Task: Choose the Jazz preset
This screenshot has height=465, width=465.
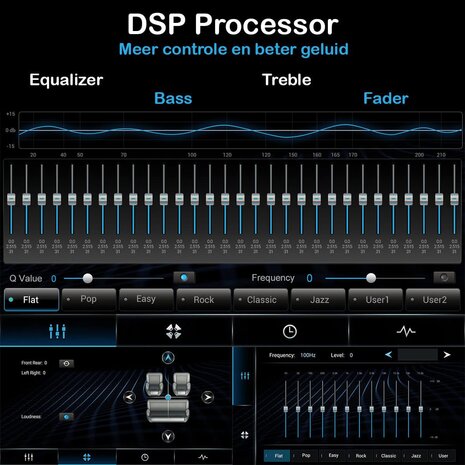Action: [318, 300]
